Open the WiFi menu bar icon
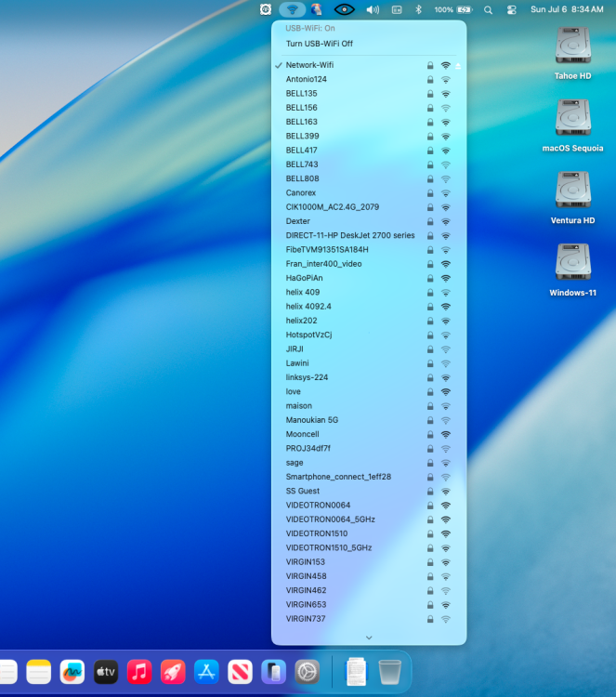Screen dimensions: 616x697 pyautogui.click(x=292, y=9)
